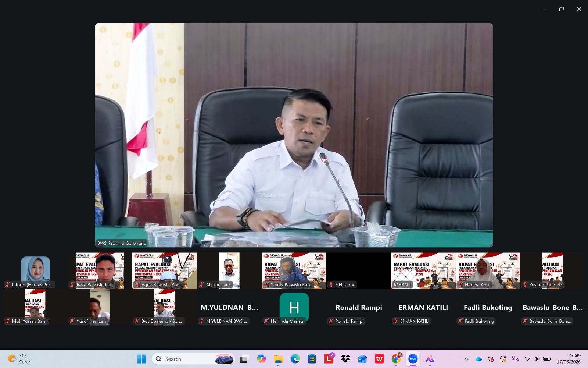Select Muh.Yusran Bahri participant tile

click(x=35, y=307)
